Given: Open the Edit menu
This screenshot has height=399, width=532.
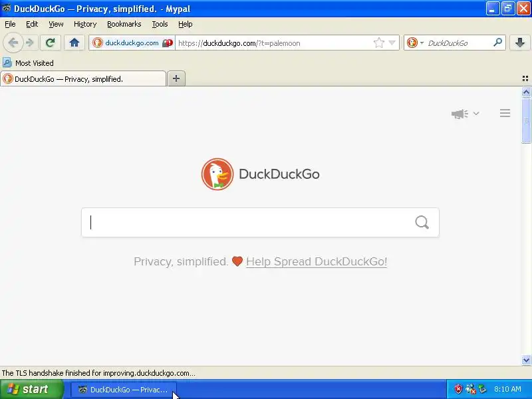Looking at the screenshot, I should 32,24.
